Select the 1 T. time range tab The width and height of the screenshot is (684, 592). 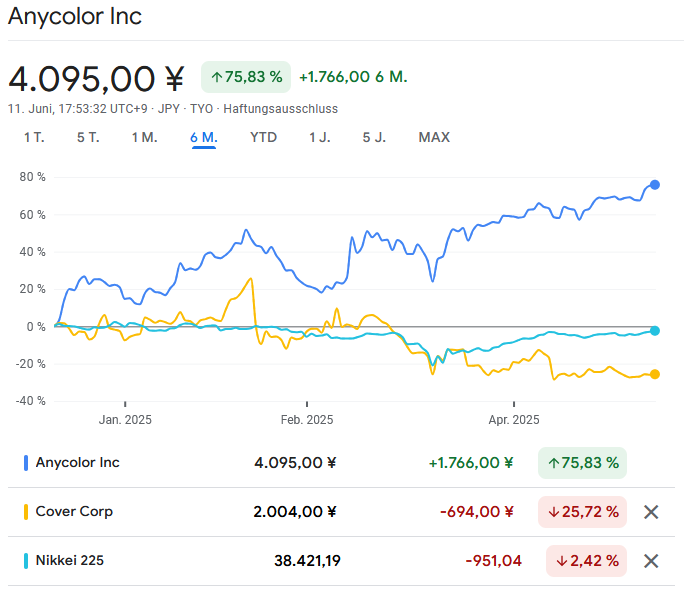point(34,137)
